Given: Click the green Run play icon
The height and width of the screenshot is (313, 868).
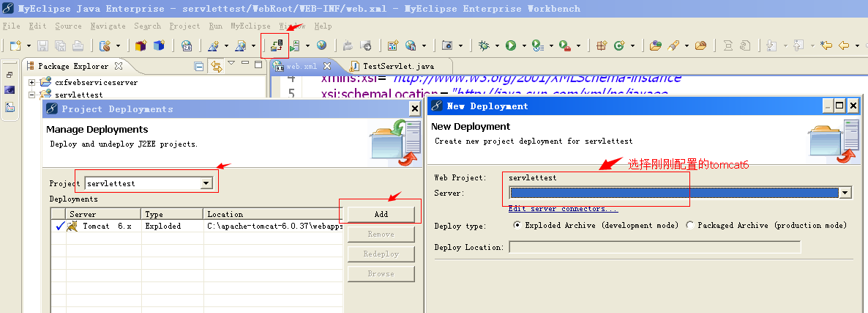Looking at the screenshot, I should coord(510,46).
